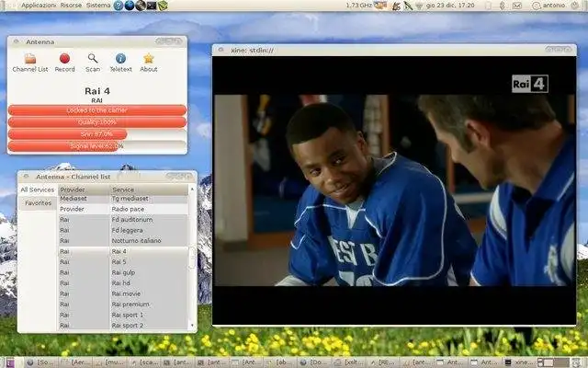
Task: Select the Rai 4 service row
Action: [x=123, y=251]
